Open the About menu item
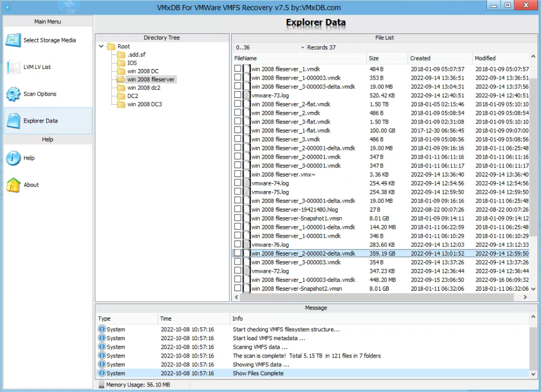Image resolution: width=541 pixels, height=392 pixels. coord(48,185)
